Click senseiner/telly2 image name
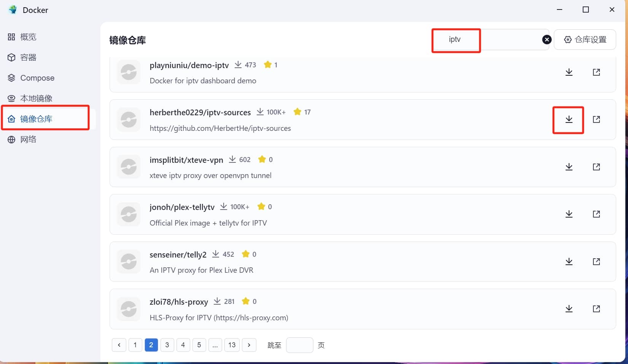 178,255
